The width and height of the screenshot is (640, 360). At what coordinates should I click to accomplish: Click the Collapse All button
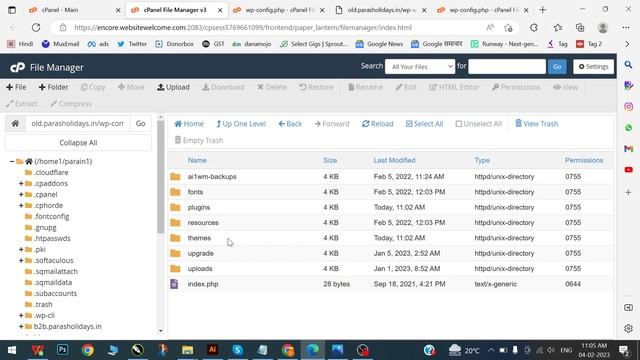pyautogui.click(x=78, y=143)
